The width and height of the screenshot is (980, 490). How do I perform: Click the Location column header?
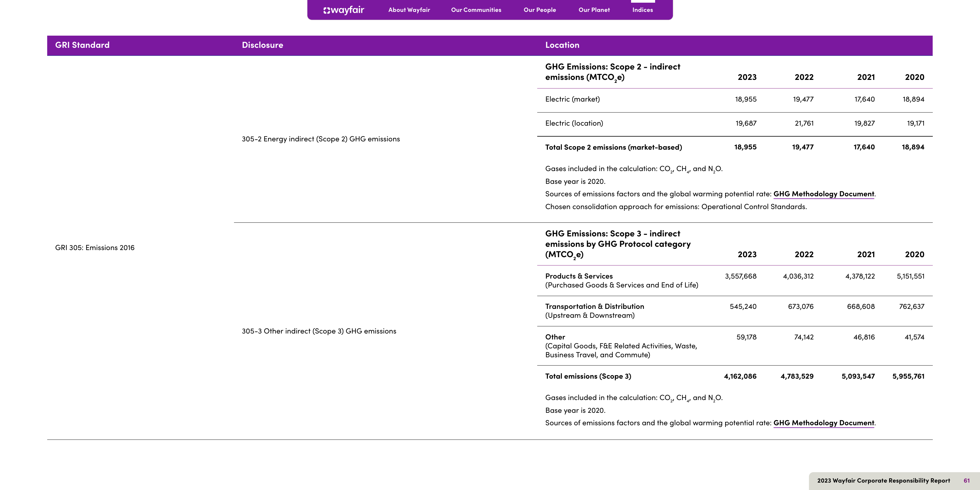point(562,45)
